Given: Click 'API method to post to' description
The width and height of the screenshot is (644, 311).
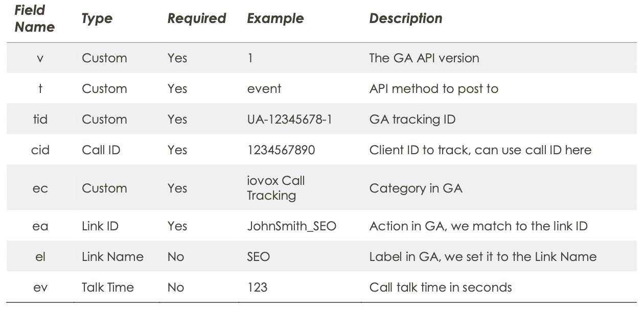Looking at the screenshot, I should pyautogui.click(x=433, y=89).
